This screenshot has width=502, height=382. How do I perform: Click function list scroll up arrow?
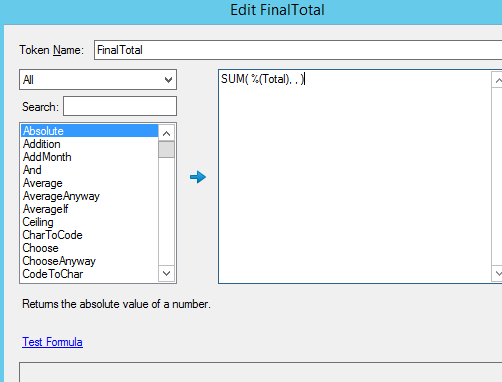(166, 133)
